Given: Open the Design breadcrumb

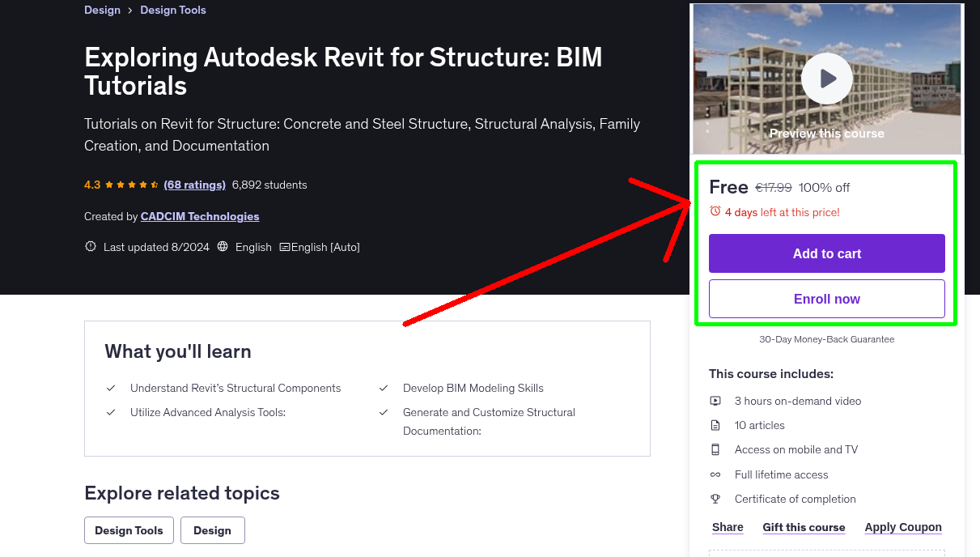Looking at the screenshot, I should point(102,9).
